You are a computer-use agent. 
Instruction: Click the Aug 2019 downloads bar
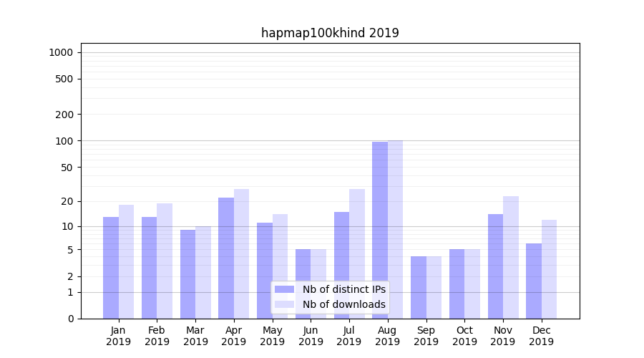point(395,229)
